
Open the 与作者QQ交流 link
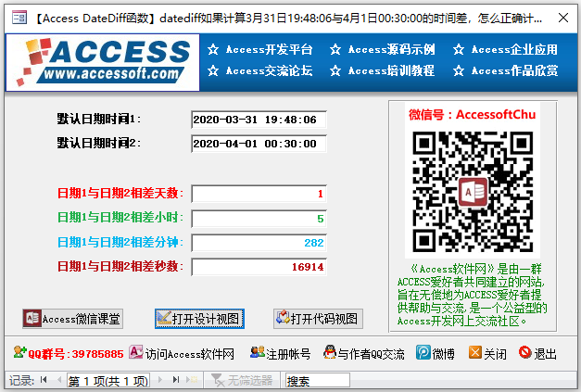click(371, 354)
